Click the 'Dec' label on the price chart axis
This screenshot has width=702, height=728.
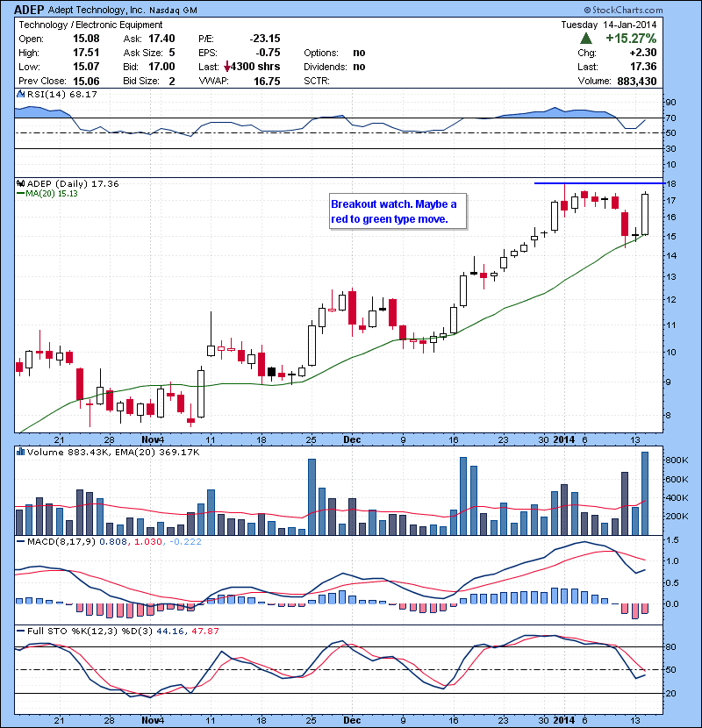point(352,439)
